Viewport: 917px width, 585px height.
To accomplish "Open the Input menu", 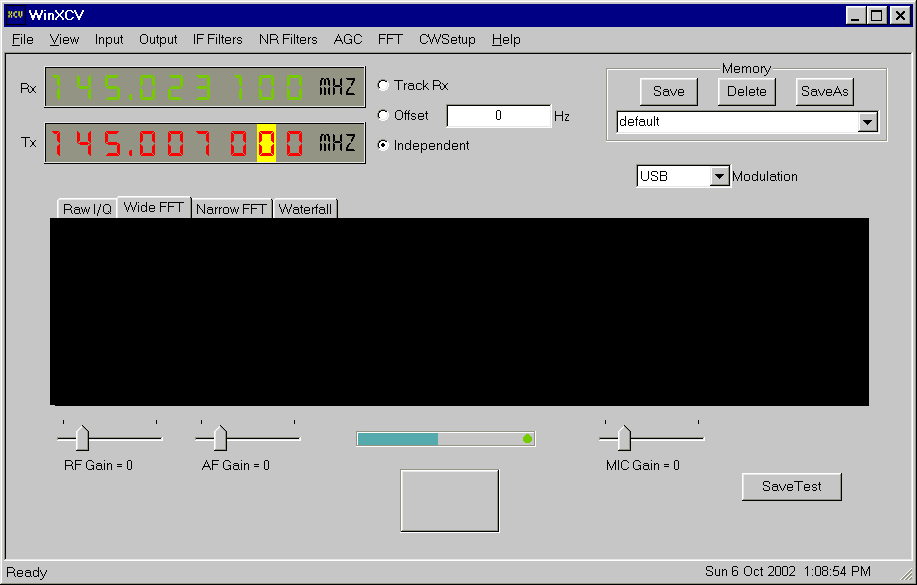I will 109,39.
